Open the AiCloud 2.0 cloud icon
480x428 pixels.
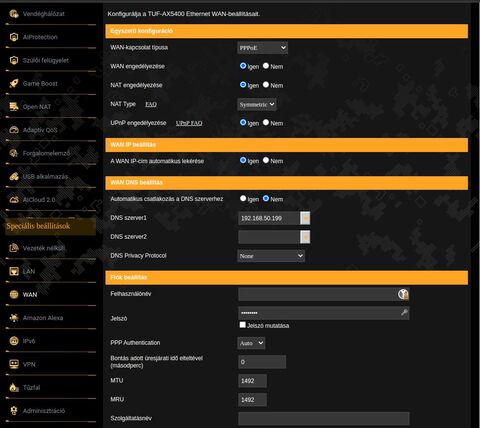pos(14,200)
